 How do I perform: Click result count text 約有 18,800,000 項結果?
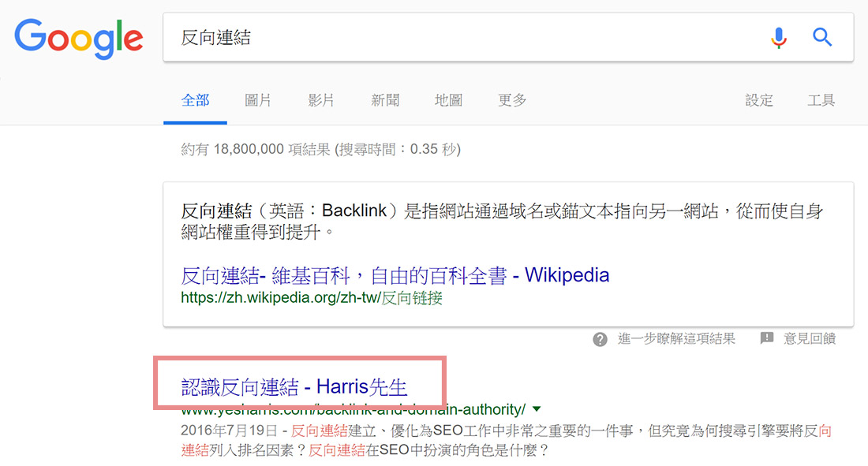[256, 149]
